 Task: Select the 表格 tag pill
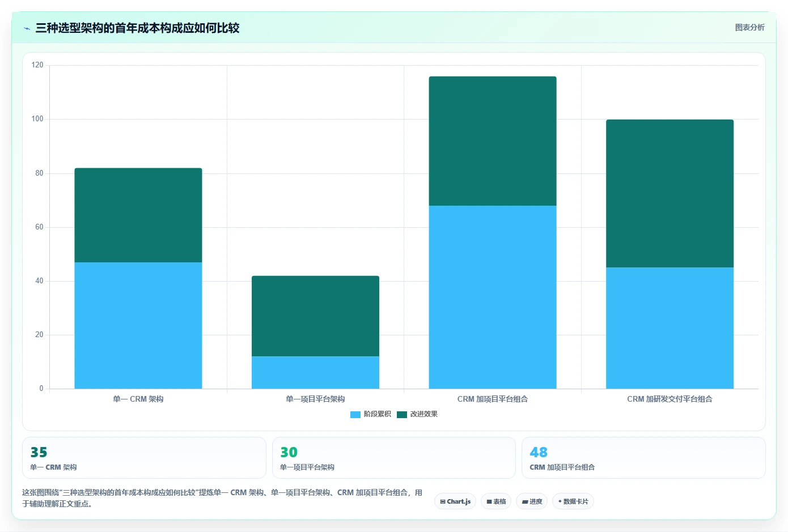pos(496,501)
